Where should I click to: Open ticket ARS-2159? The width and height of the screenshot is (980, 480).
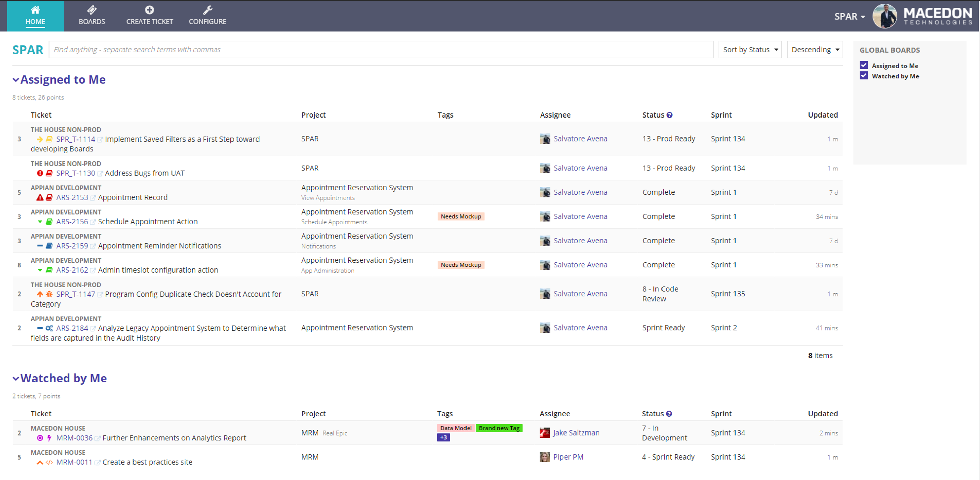pyautogui.click(x=72, y=246)
